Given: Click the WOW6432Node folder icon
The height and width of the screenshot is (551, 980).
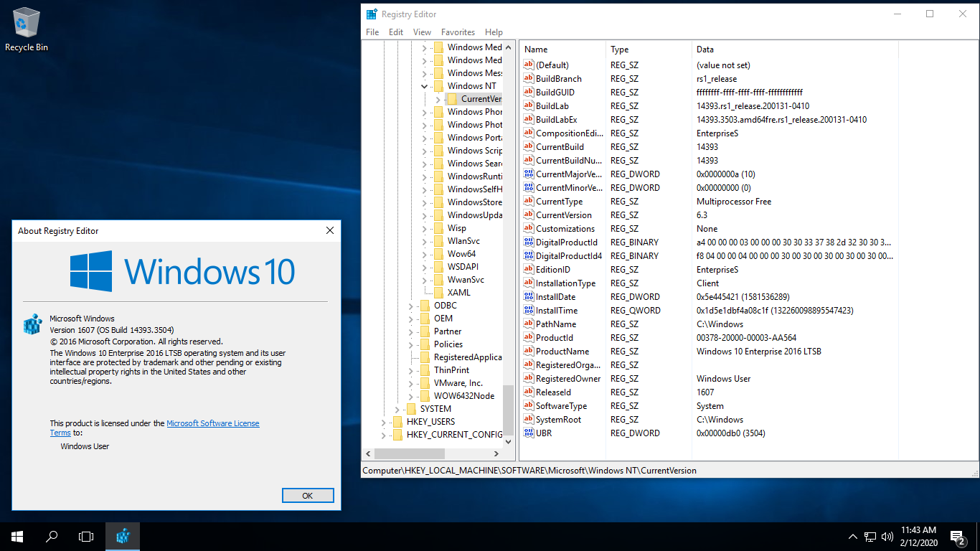Looking at the screenshot, I should pos(425,396).
